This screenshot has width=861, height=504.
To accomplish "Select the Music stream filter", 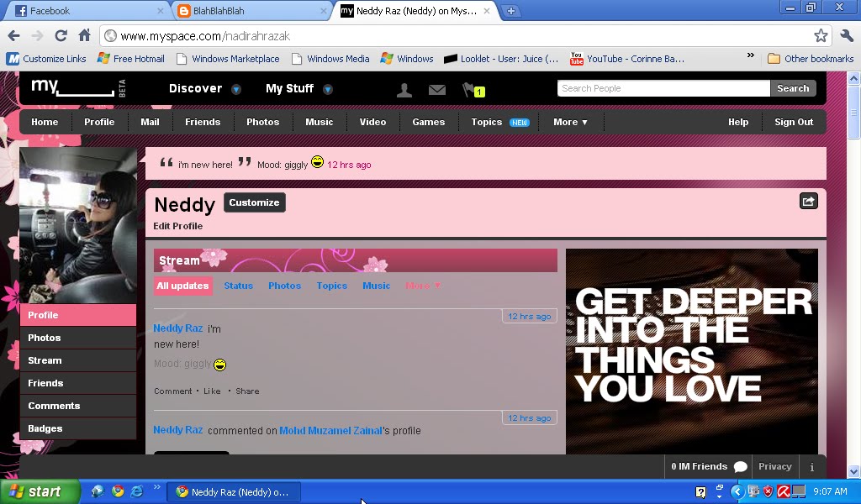I will [x=376, y=286].
